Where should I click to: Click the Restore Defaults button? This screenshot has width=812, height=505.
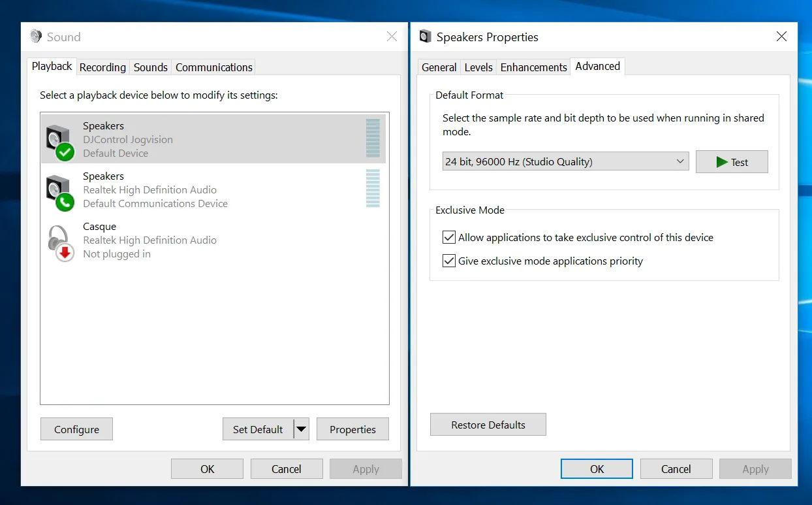[x=488, y=425]
